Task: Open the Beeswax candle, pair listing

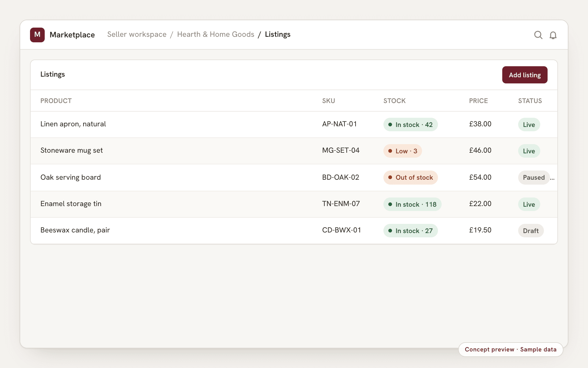Action: 75,230
